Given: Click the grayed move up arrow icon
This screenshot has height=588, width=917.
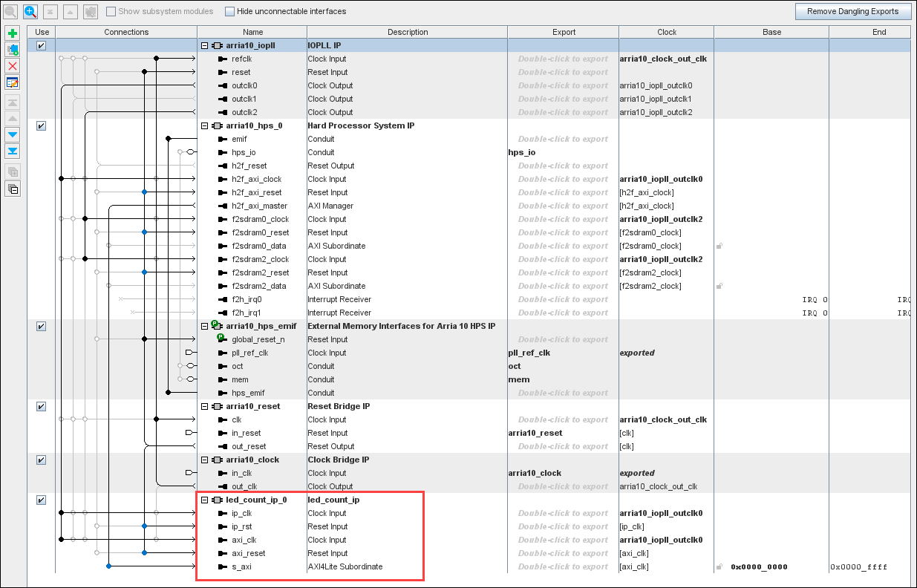Looking at the screenshot, I should 13,118.
